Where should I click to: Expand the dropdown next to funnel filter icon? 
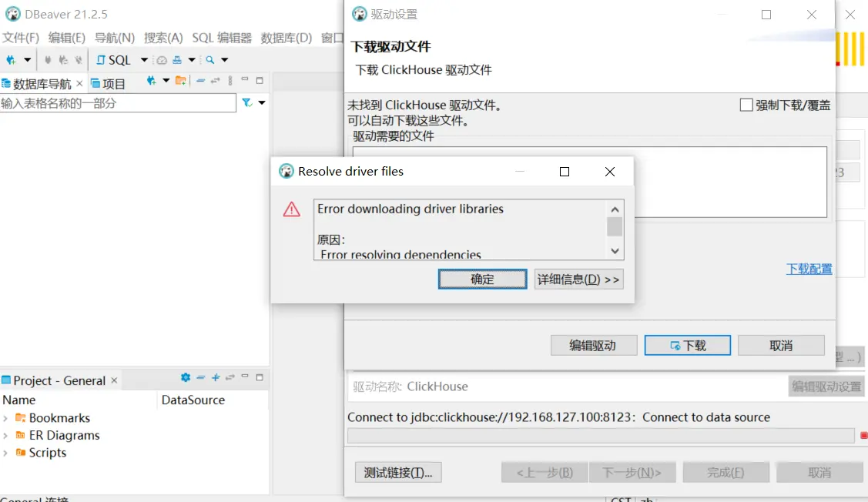(262, 102)
